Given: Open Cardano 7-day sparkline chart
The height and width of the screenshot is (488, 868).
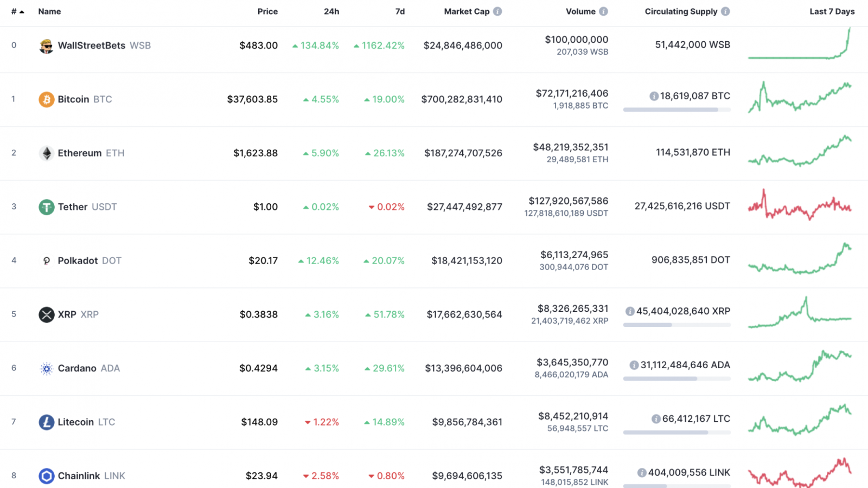Looking at the screenshot, I should click(x=800, y=365).
